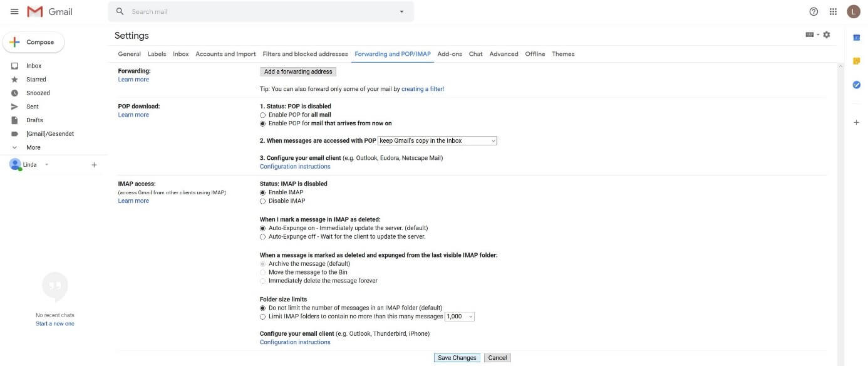Click the plus icon next to Linda
This screenshot has width=868, height=366.
click(94, 165)
